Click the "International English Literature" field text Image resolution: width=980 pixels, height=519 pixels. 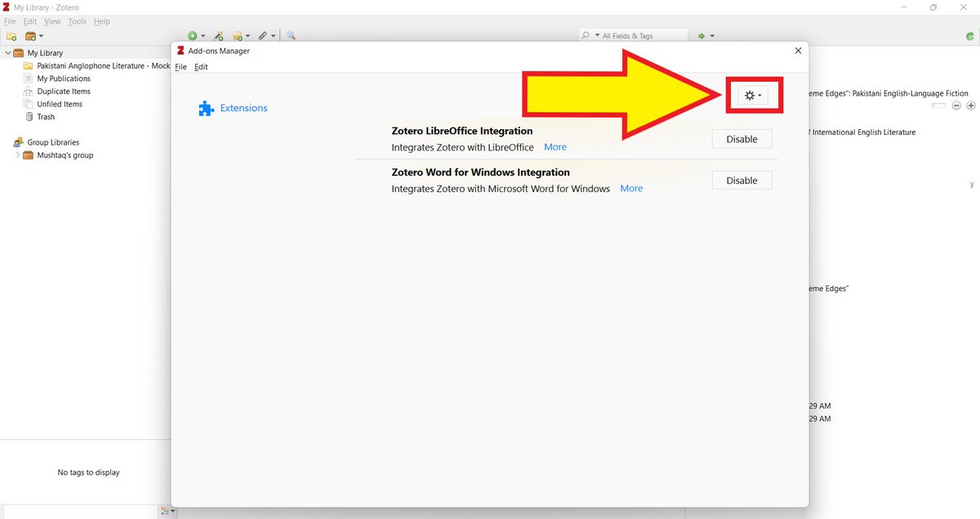click(862, 132)
